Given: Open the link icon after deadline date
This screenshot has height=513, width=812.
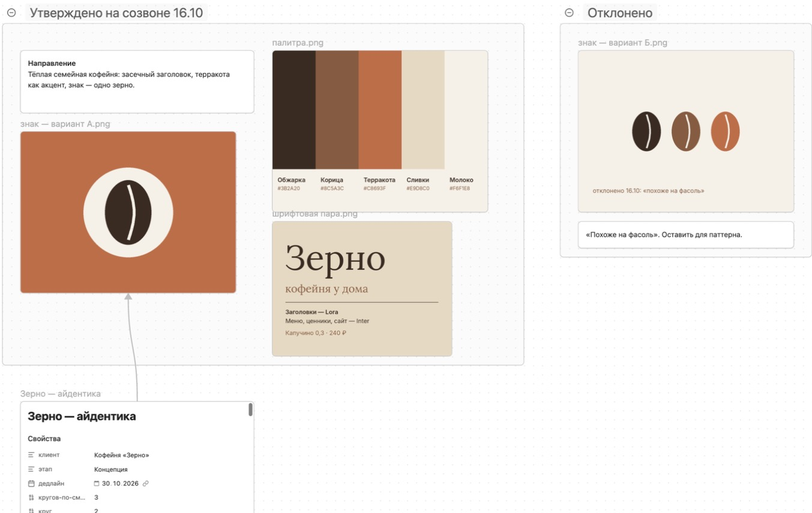Looking at the screenshot, I should (x=146, y=484).
